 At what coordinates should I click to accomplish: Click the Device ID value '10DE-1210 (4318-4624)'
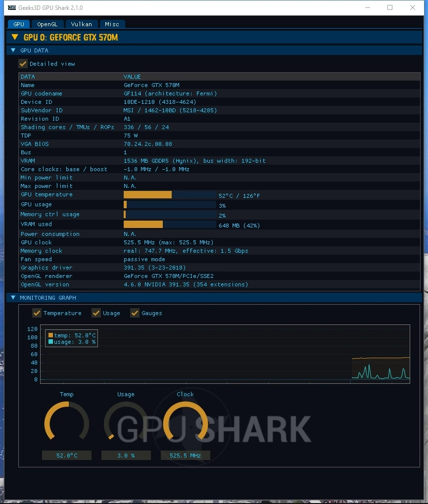pyautogui.click(x=160, y=102)
